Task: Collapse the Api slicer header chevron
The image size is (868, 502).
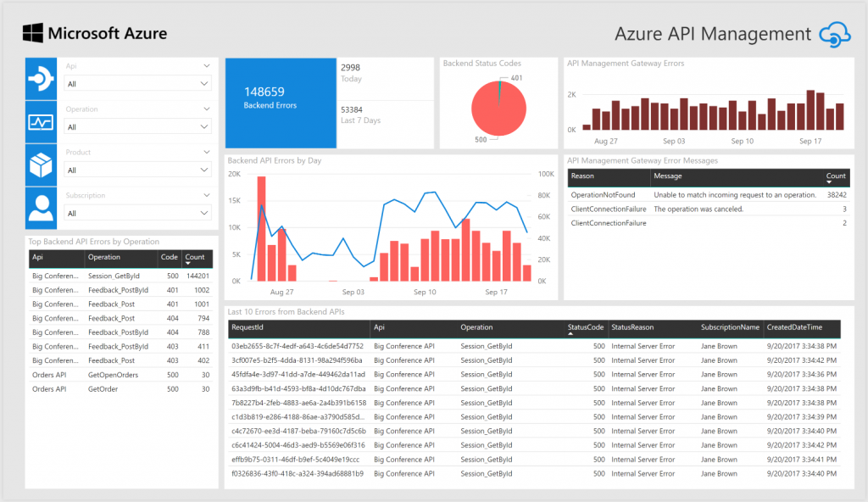Action: [207, 66]
